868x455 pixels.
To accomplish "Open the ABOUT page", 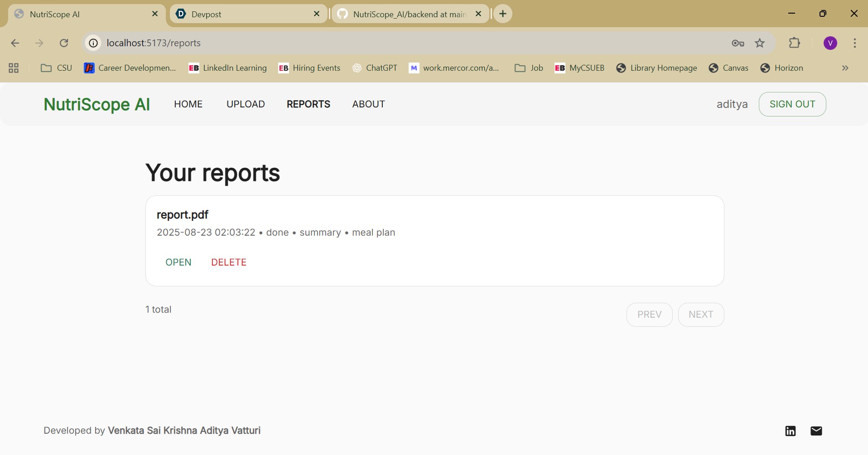I will (x=369, y=104).
